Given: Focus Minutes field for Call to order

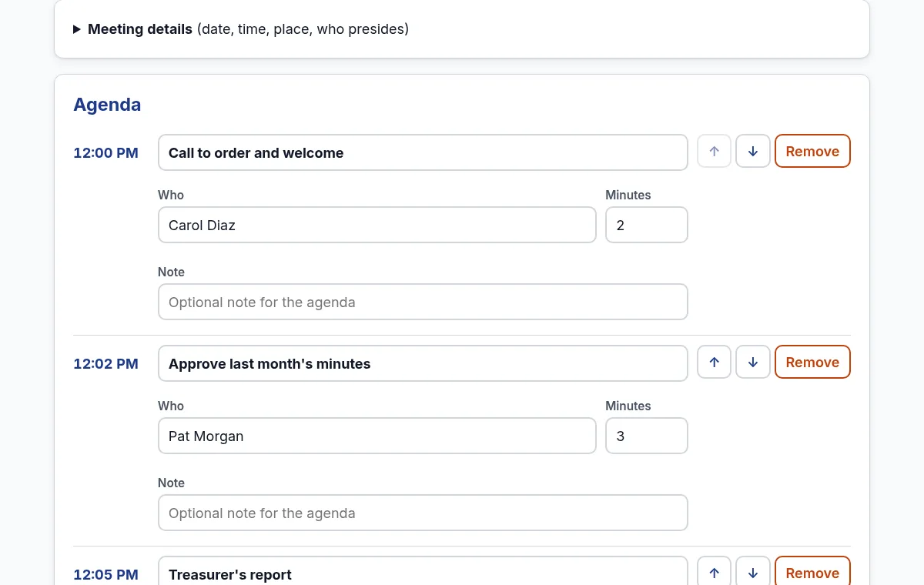Looking at the screenshot, I should 647,225.
